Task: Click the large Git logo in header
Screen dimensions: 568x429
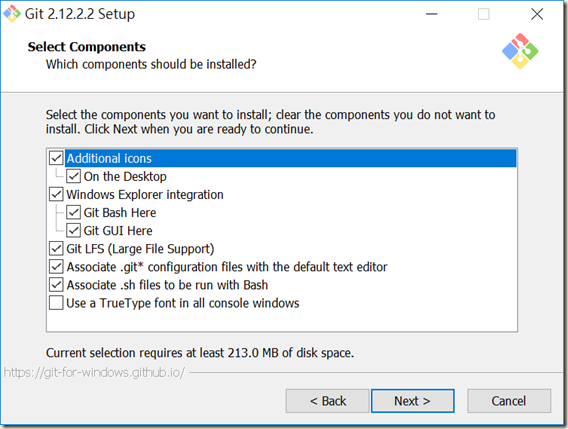Action: click(520, 51)
